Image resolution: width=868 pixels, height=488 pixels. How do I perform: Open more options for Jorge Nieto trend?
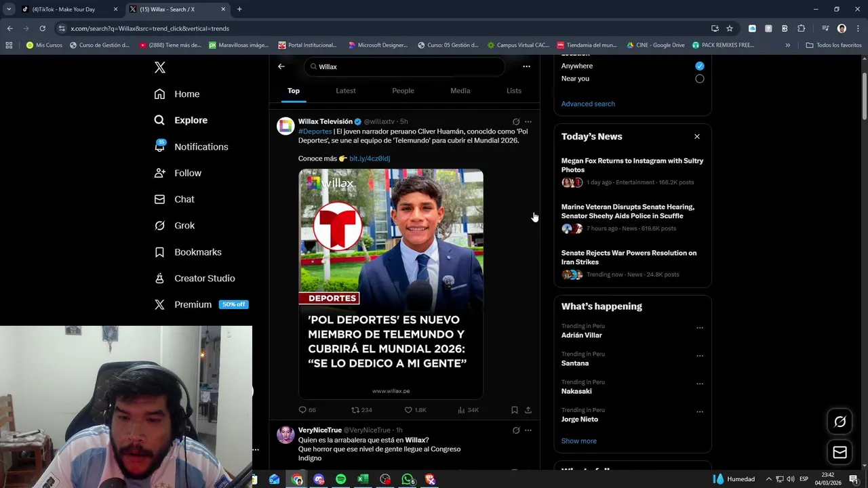tap(700, 411)
